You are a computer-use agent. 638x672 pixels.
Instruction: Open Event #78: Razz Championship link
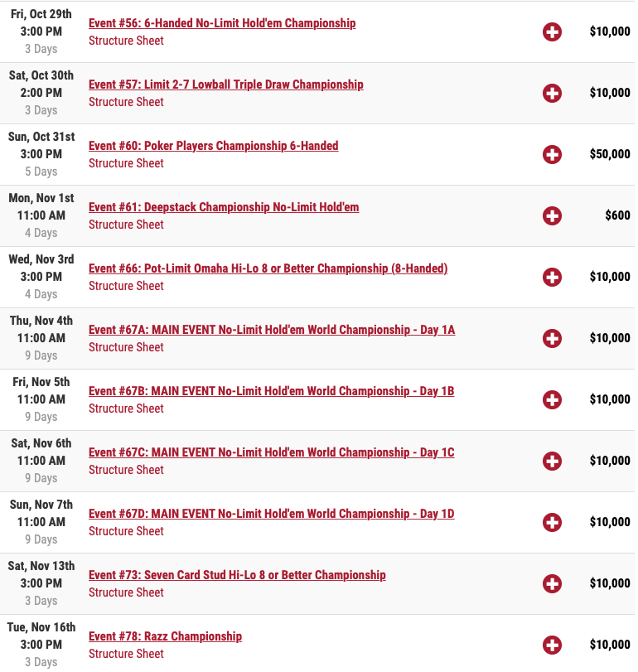166,636
